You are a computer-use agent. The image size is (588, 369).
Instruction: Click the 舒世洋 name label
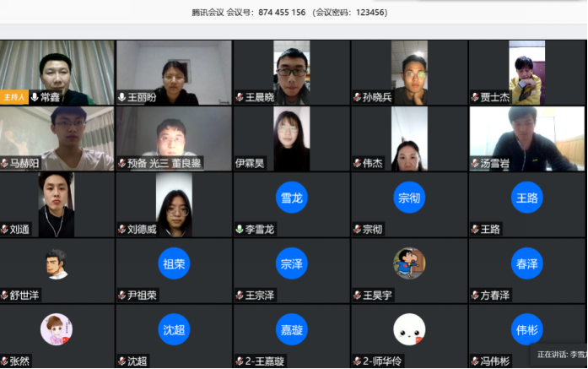tap(24, 295)
